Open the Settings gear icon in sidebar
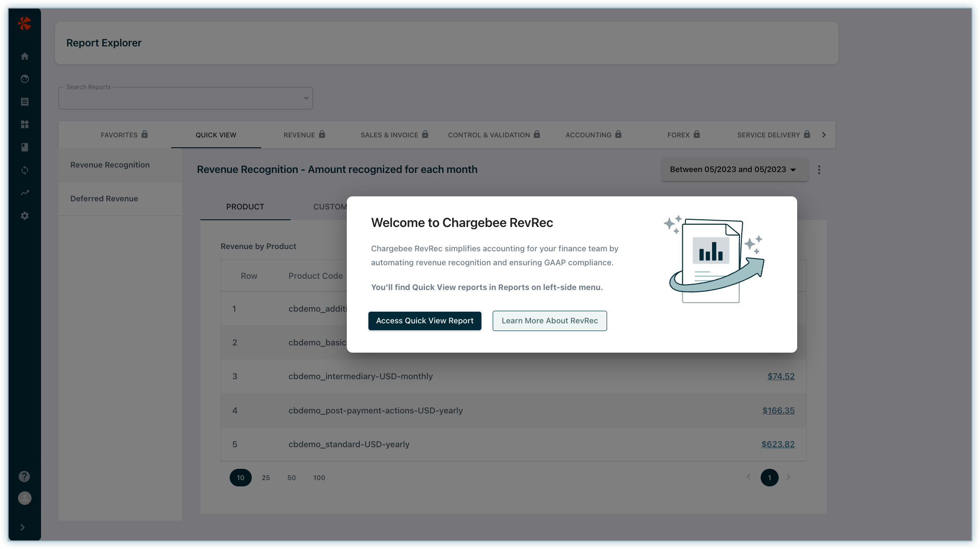The width and height of the screenshot is (980, 549). point(25,216)
